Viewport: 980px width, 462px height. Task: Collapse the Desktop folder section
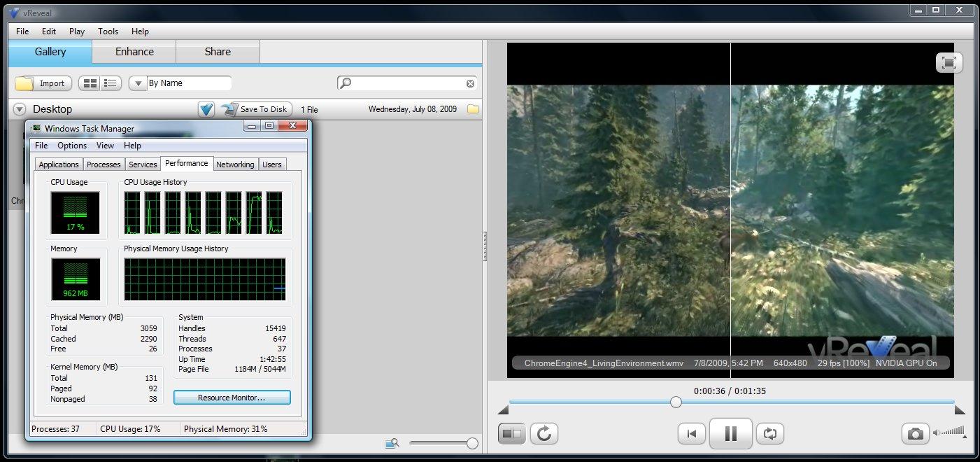coord(20,109)
